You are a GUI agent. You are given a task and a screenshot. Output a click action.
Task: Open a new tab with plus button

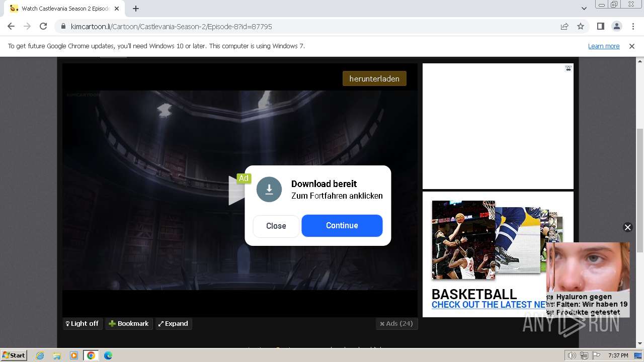[x=136, y=9]
